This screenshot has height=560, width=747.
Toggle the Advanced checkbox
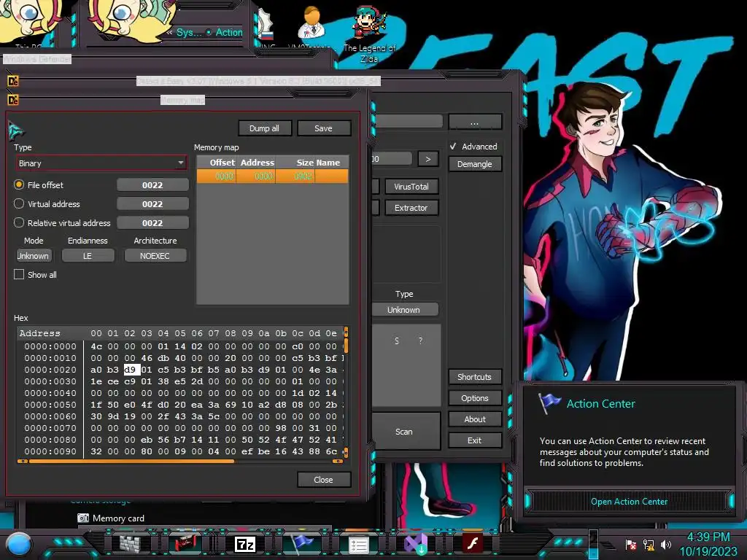pos(453,146)
